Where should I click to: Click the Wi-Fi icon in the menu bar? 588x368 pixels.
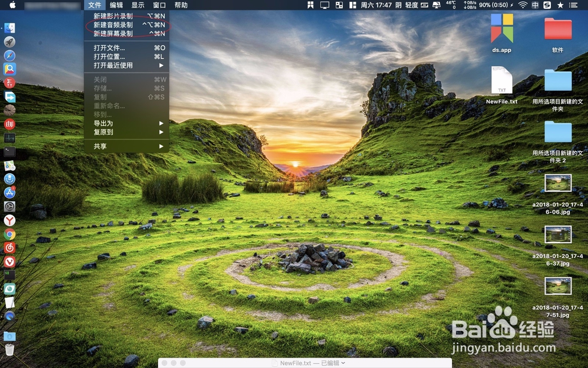click(x=523, y=6)
